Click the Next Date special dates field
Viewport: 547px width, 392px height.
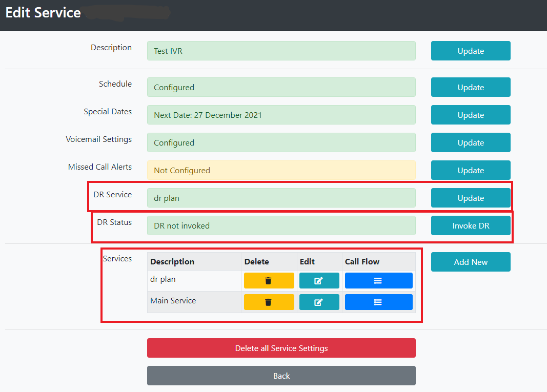click(281, 115)
